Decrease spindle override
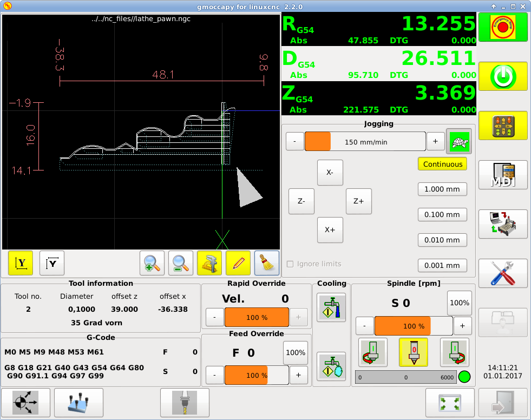This screenshot has width=531, height=420. tap(364, 326)
